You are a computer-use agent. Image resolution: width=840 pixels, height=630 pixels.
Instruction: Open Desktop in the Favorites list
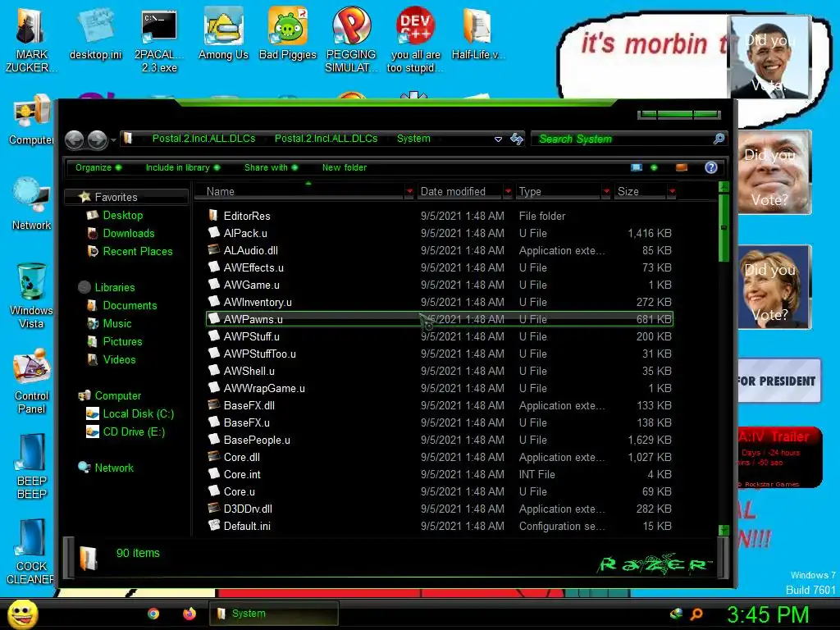[x=123, y=216]
